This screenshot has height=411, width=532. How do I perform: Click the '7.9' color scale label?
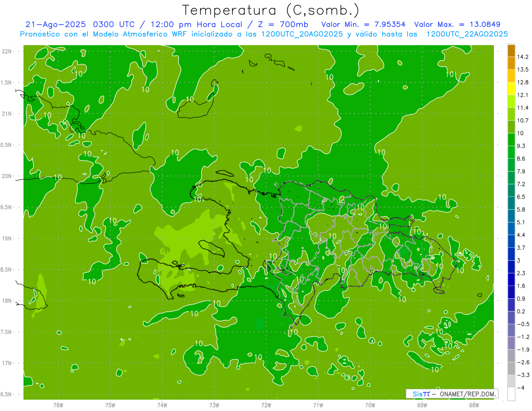521,171
